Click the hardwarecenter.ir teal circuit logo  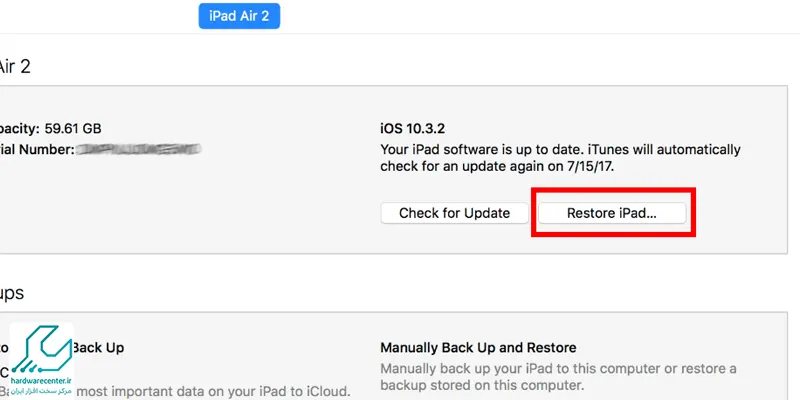click(41, 352)
